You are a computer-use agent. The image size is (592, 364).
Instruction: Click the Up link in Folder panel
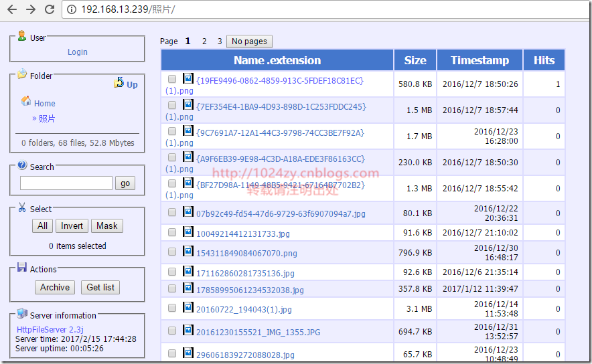[132, 85]
